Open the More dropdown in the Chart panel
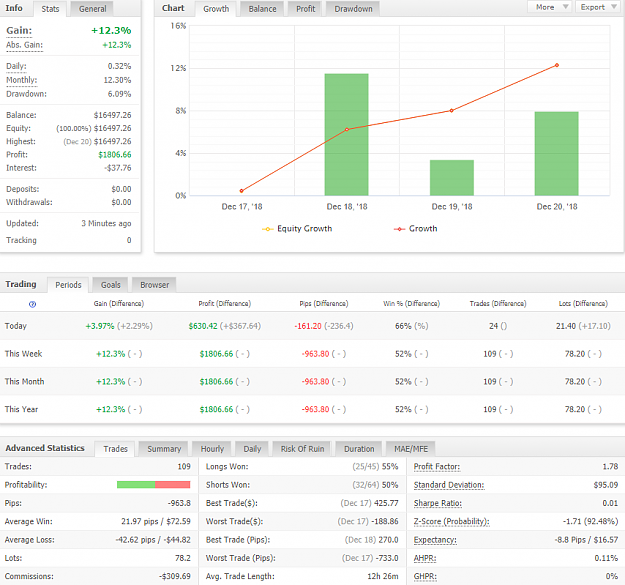625x585 pixels. (x=550, y=7)
